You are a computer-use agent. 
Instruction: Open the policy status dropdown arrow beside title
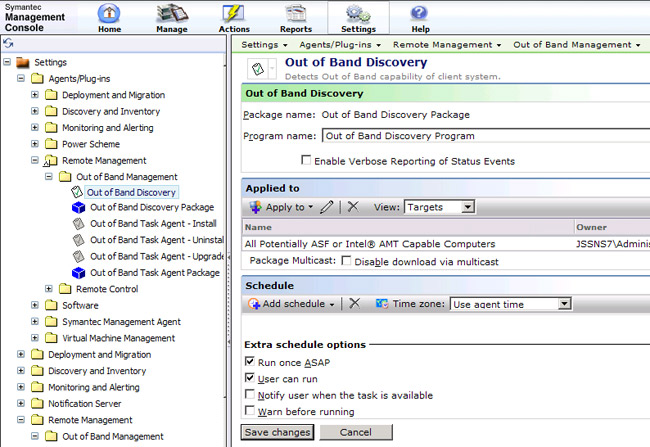(272, 68)
